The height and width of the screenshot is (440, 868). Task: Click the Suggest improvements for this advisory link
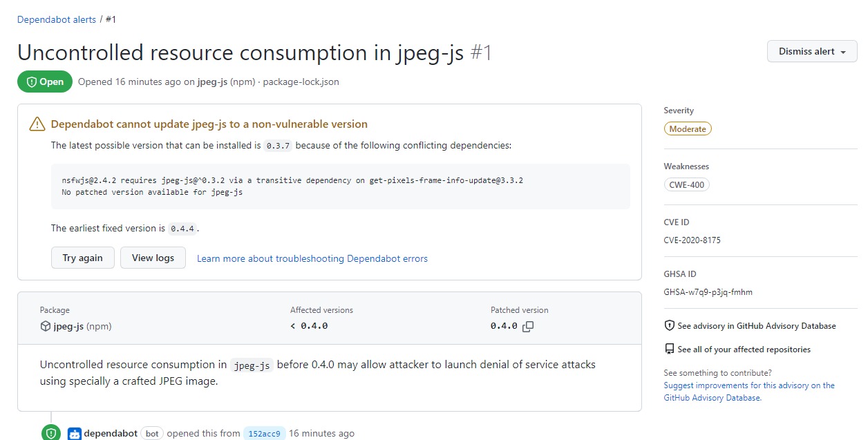coord(749,385)
